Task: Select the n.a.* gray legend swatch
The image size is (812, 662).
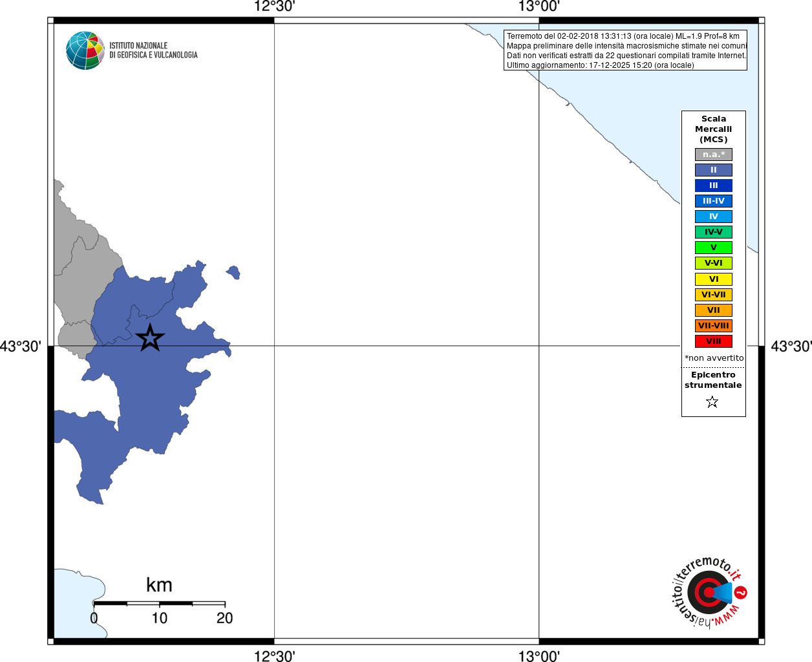Action: point(714,155)
